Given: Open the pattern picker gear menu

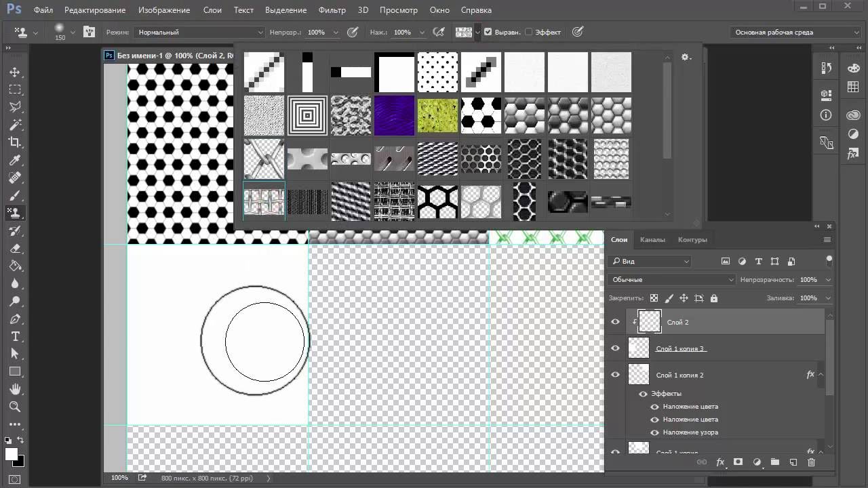Looking at the screenshot, I should coord(686,58).
